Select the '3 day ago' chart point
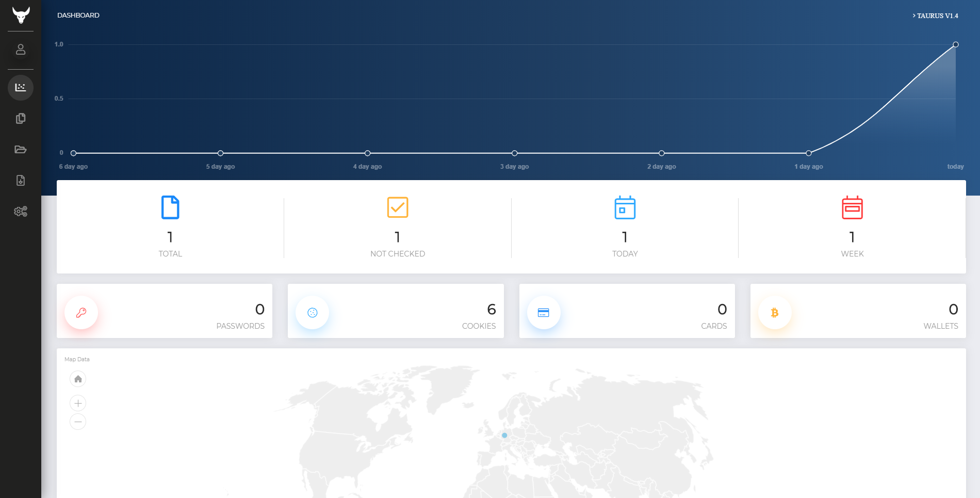 click(x=515, y=153)
